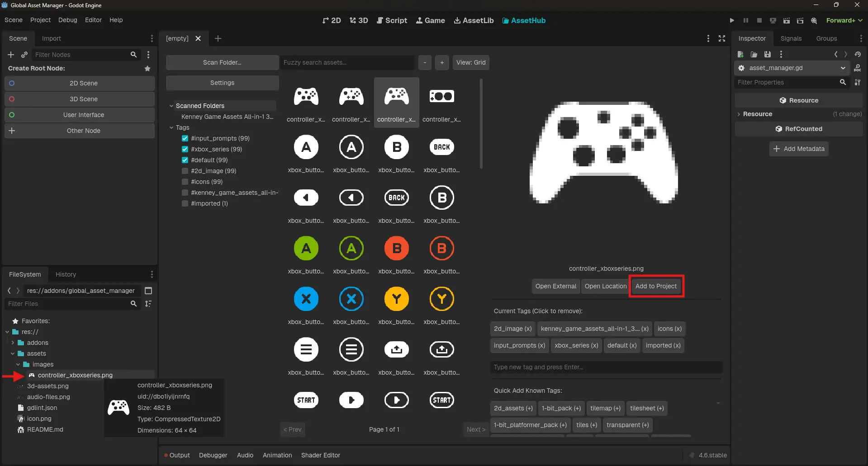Click the favorite star beside Create Root Node
Image resolution: width=868 pixels, height=466 pixels.
point(147,69)
